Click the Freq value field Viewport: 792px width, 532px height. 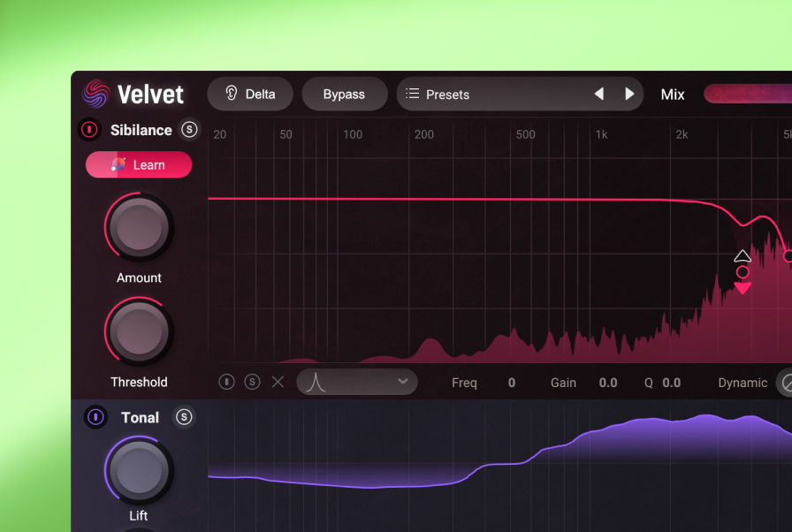(x=511, y=383)
